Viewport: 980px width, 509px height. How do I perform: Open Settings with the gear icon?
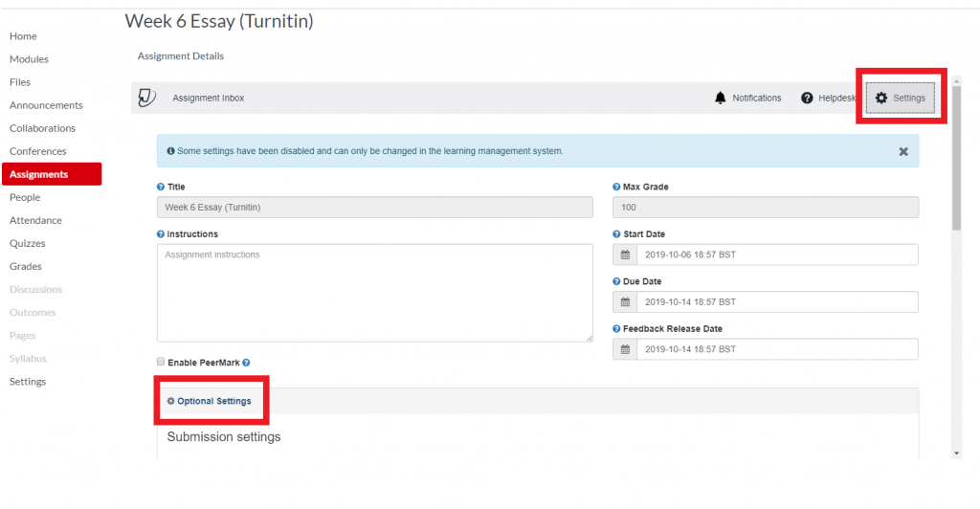pos(881,98)
